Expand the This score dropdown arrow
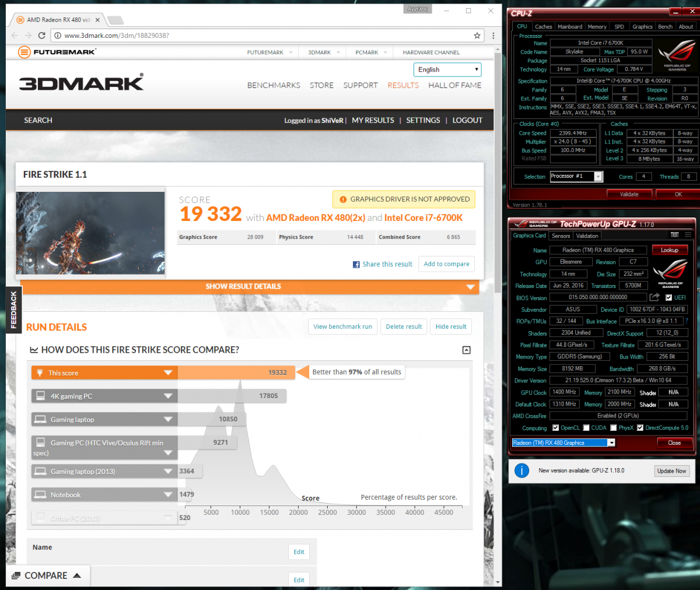 point(168,373)
